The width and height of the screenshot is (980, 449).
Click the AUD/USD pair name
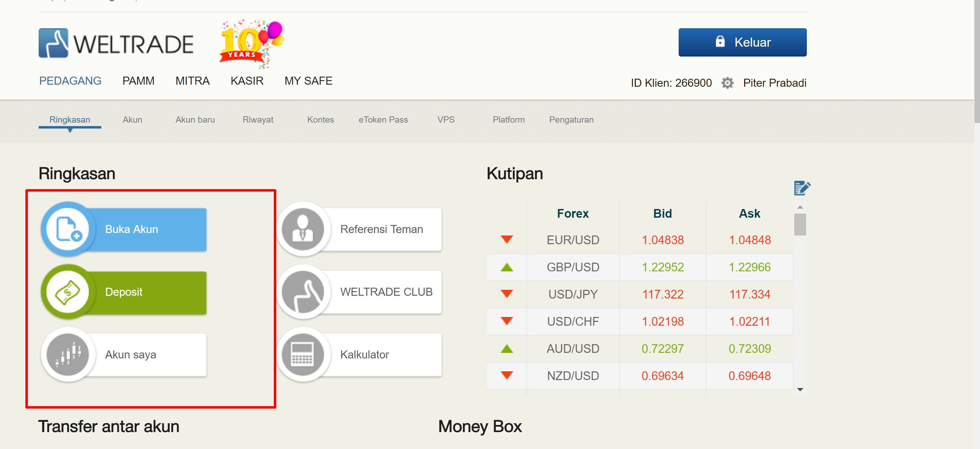click(x=573, y=349)
